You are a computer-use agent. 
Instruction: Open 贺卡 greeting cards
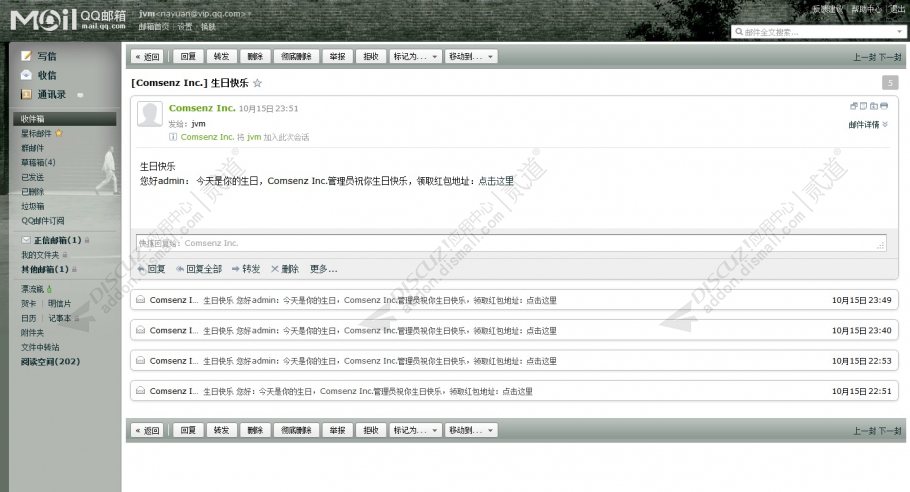(28, 303)
